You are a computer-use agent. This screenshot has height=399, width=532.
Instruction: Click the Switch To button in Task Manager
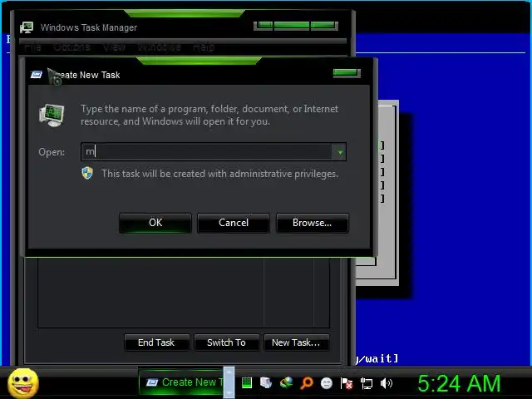click(226, 342)
